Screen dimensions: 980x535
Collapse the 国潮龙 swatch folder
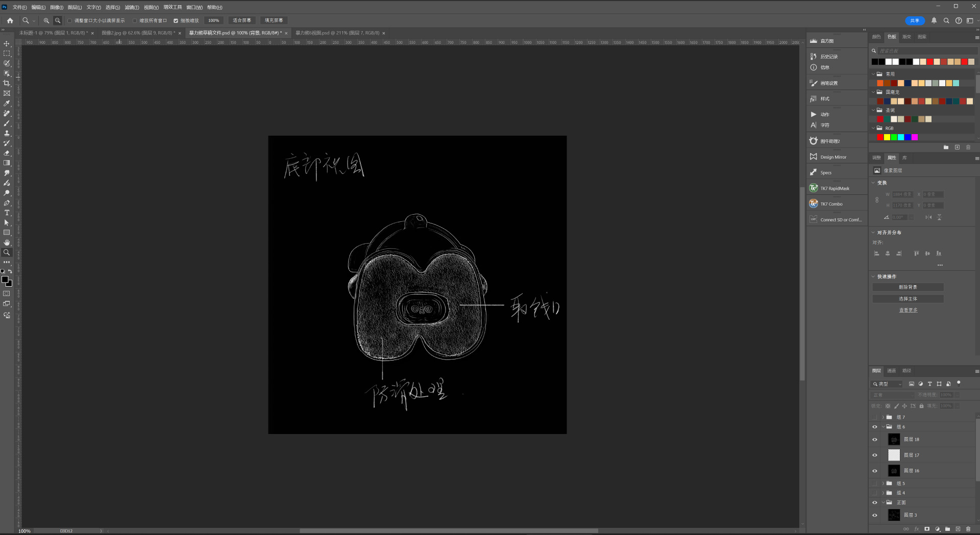873,92
